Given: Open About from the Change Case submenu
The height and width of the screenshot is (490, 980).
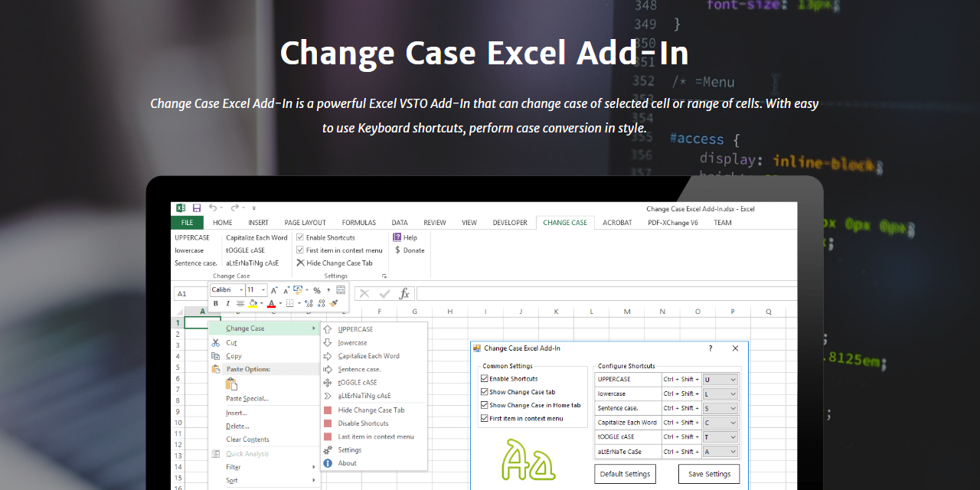Looking at the screenshot, I should (x=348, y=462).
